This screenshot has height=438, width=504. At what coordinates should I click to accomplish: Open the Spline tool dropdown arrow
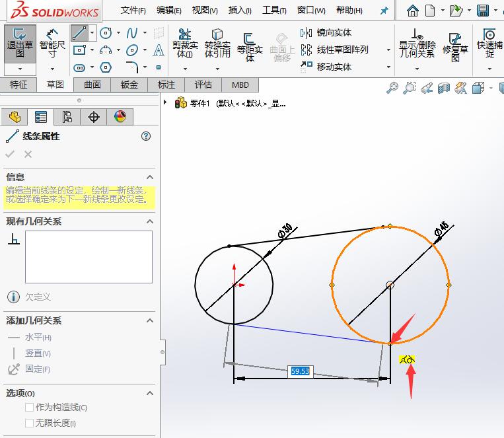tap(145, 33)
